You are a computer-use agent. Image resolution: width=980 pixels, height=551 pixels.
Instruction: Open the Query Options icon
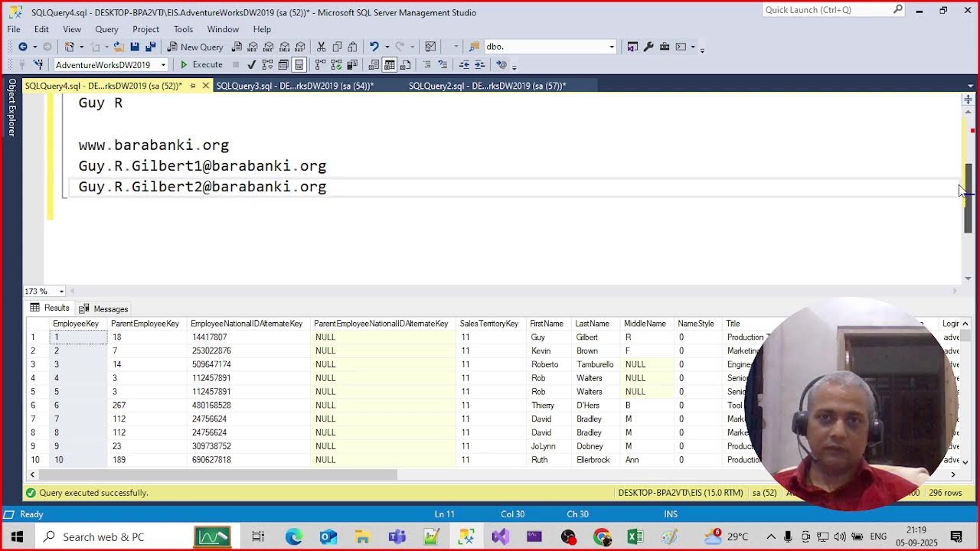tap(283, 65)
